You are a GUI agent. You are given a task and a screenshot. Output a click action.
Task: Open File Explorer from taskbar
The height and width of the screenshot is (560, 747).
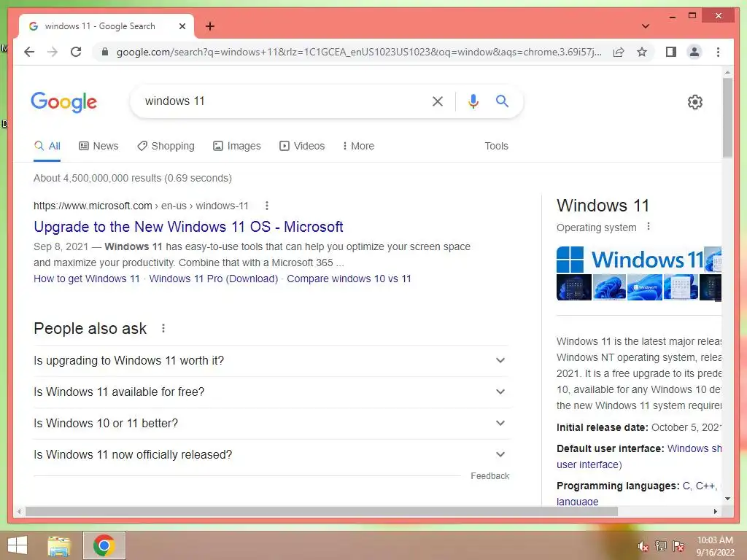pyautogui.click(x=59, y=545)
